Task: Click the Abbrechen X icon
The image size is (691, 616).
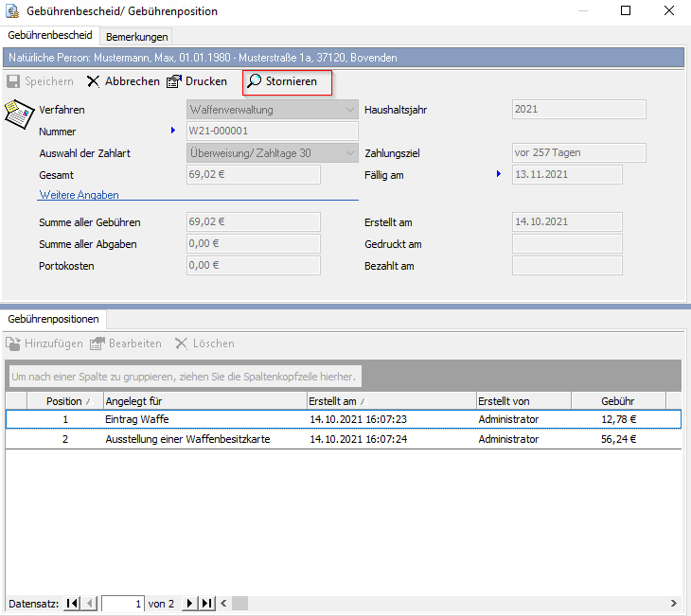Action: (94, 81)
